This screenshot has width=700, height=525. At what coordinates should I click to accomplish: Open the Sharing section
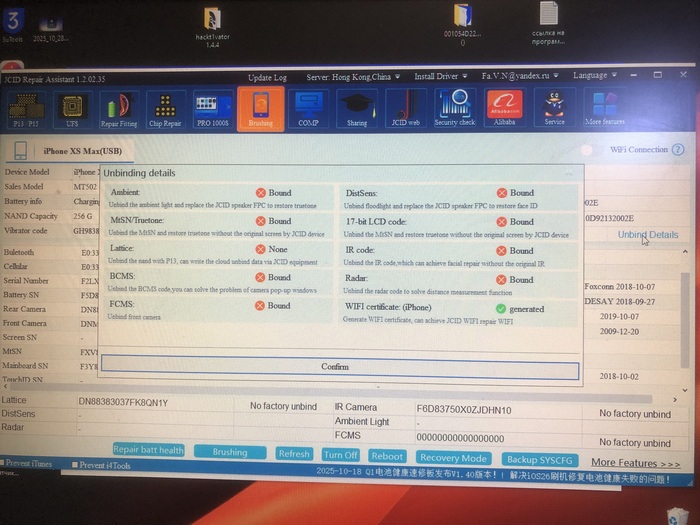[x=357, y=109]
